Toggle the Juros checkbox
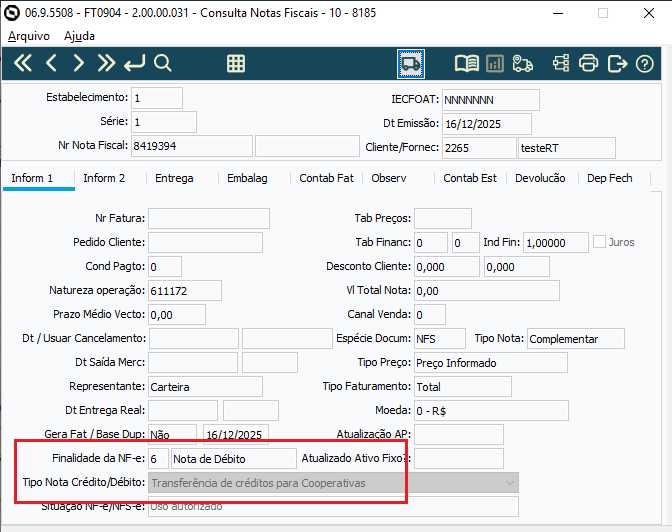672x532 pixels. [599, 242]
